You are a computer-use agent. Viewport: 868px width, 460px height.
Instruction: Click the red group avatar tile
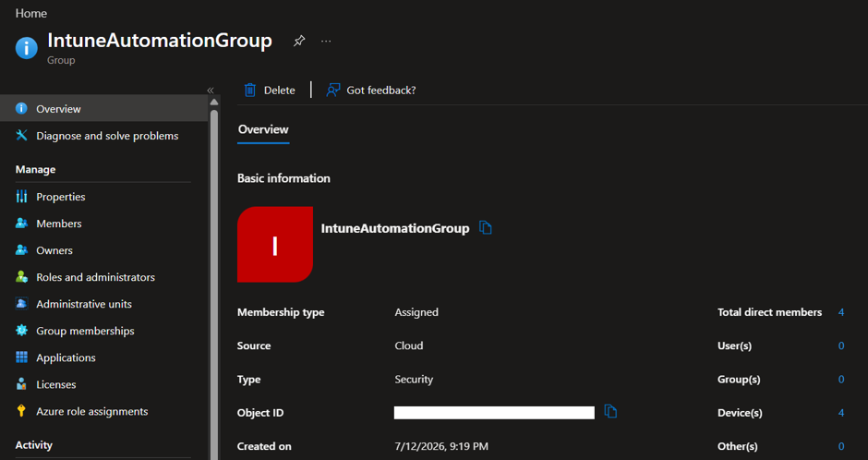coord(275,245)
